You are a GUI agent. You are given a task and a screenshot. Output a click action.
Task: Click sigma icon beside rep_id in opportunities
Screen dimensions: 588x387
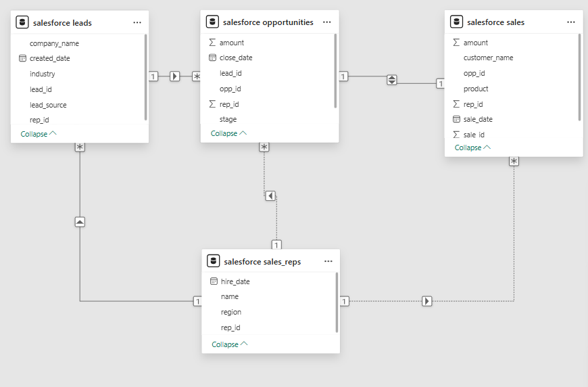point(212,104)
